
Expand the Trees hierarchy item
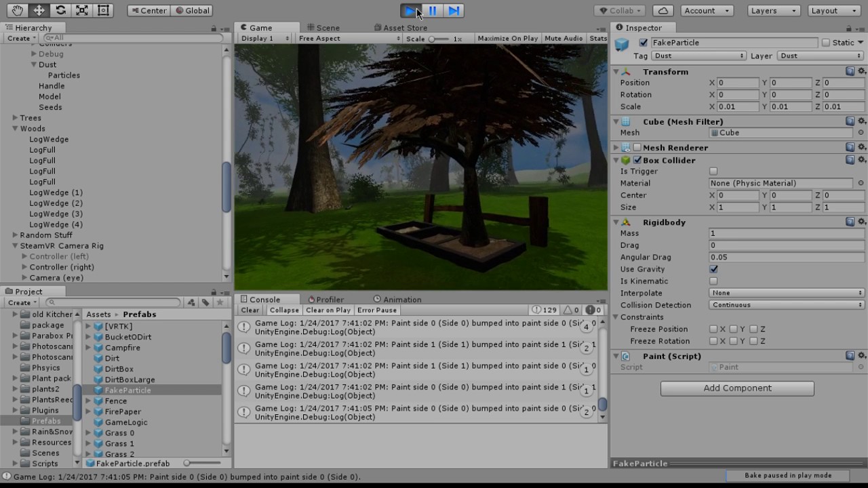coord(15,118)
